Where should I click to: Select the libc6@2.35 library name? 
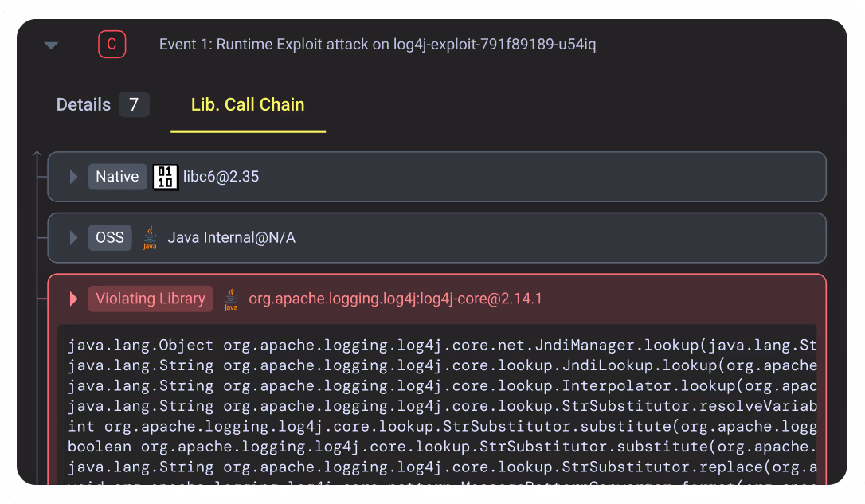pyautogui.click(x=221, y=177)
